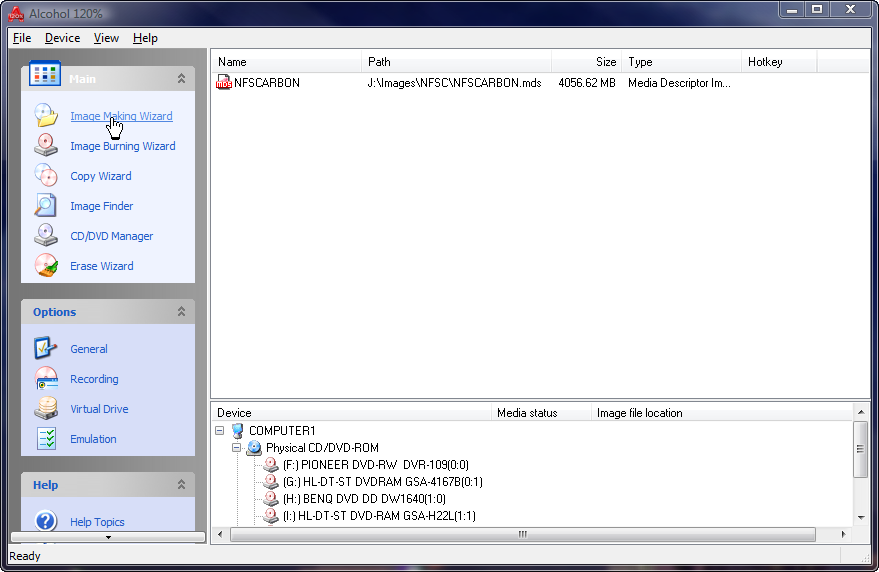Image resolution: width=879 pixels, height=572 pixels.
Task: Open Recording options link
Action: click(x=94, y=379)
